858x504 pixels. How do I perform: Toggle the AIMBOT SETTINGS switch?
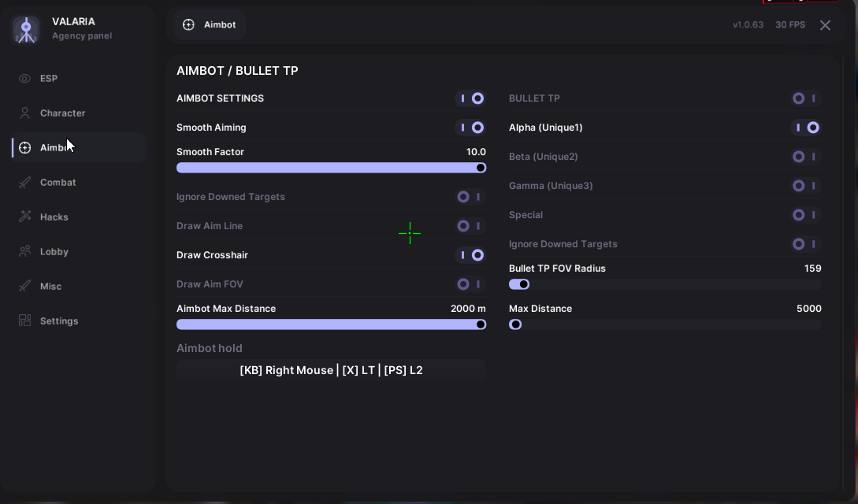point(470,98)
